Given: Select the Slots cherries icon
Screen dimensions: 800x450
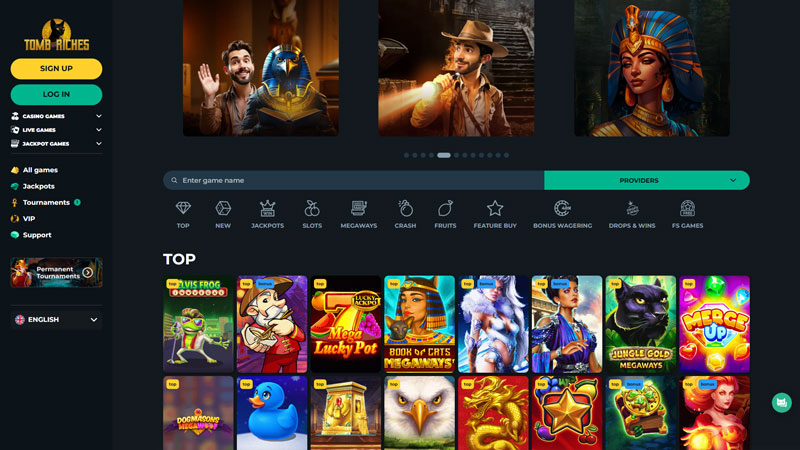Looking at the screenshot, I should [x=312, y=209].
